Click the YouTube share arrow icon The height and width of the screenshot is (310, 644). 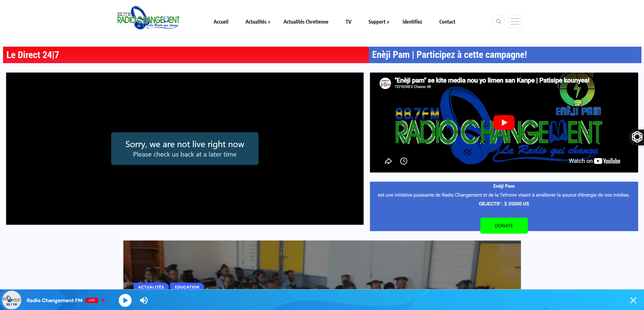pos(388,161)
